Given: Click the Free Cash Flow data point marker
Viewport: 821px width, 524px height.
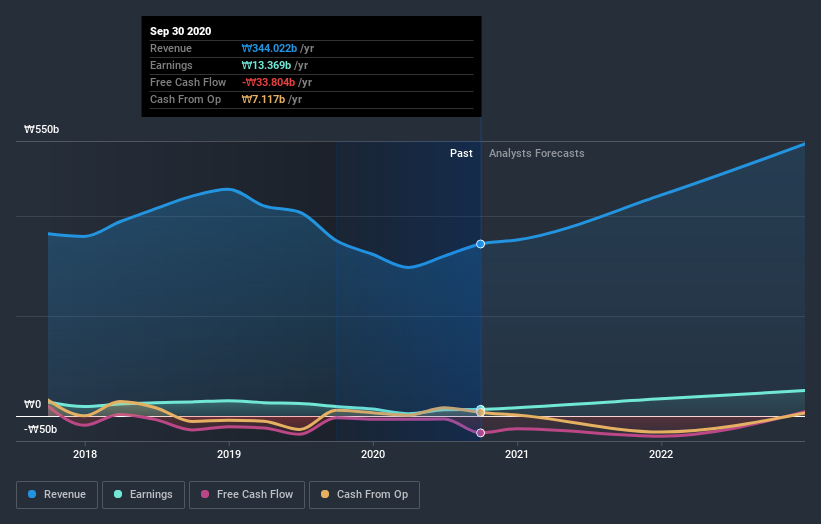Looking at the screenshot, I should tap(481, 433).
